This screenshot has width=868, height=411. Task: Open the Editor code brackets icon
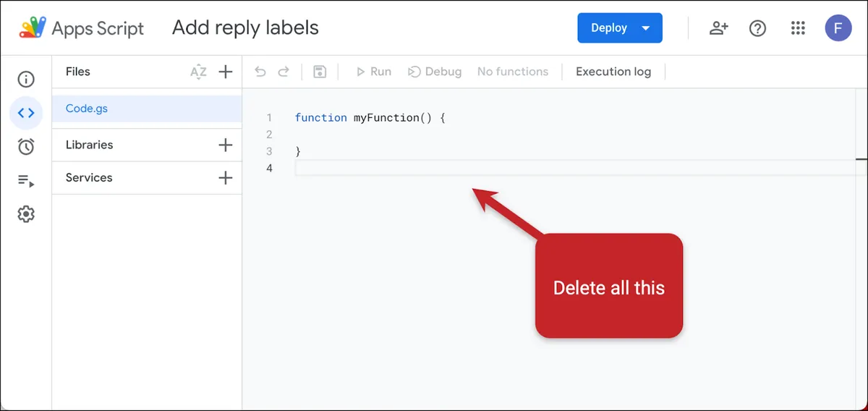pos(26,113)
